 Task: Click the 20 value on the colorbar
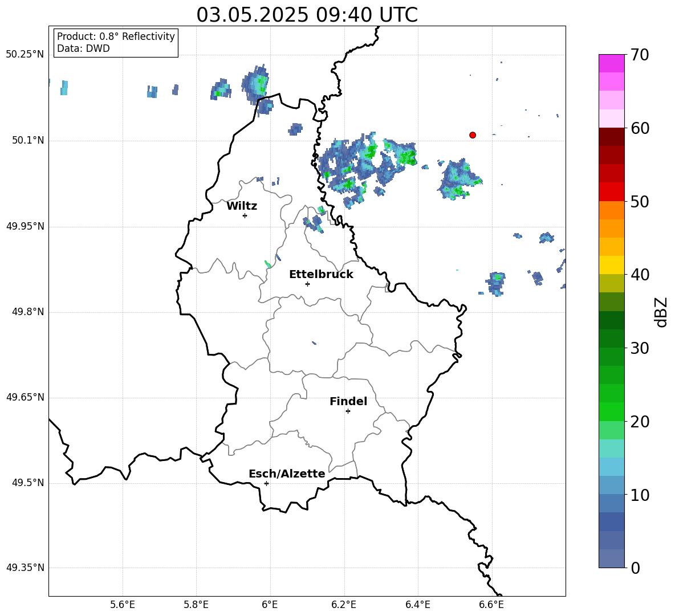[639, 422]
